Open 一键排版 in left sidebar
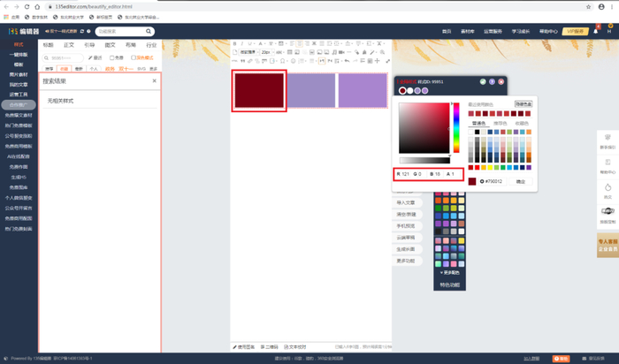The height and width of the screenshot is (364, 619). click(x=19, y=55)
